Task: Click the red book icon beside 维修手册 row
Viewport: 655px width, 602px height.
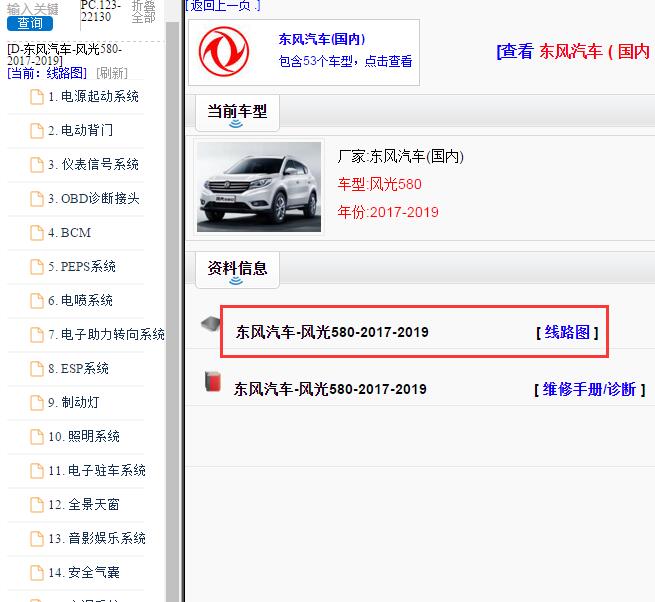Action: pyautogui.click(x=213, y=381)
